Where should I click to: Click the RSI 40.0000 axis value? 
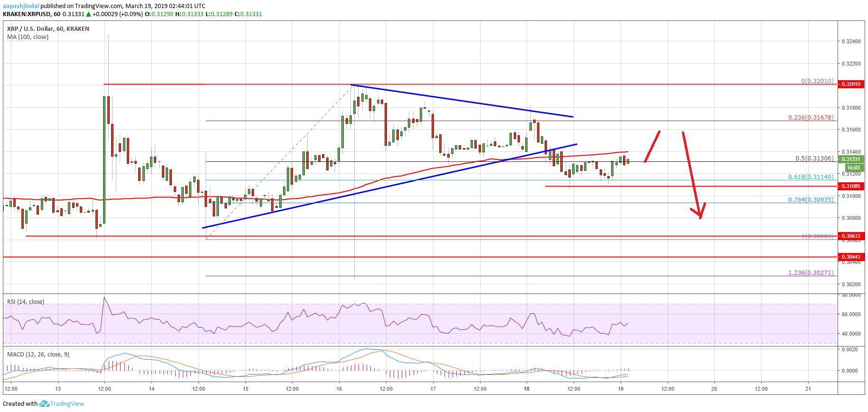851,334
